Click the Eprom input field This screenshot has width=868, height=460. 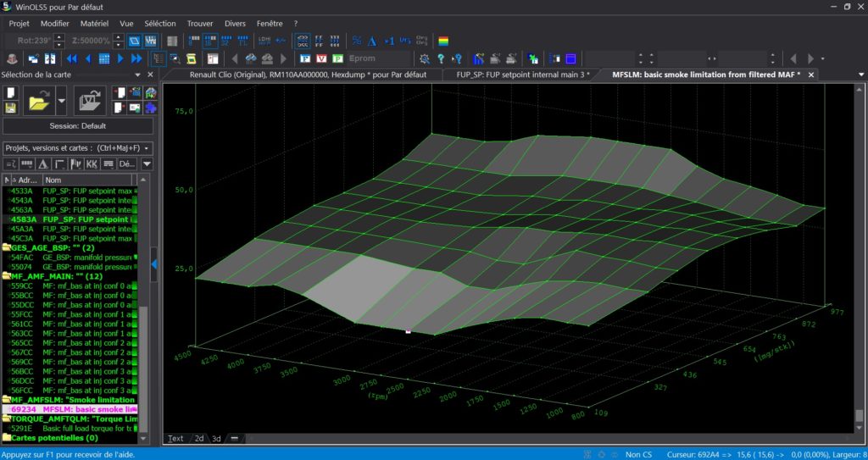tap(379, 58)
